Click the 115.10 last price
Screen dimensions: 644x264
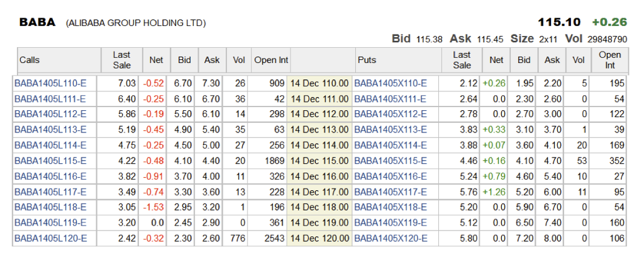[559, 22]
